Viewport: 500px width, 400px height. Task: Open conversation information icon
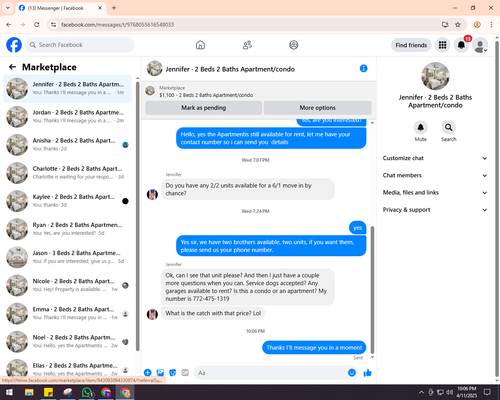coord(363,68)
